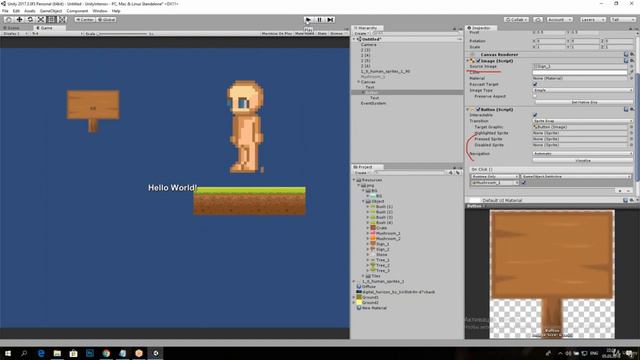Click the white Color swatch in Image
The image size is (640, 360).
tap(580, 72)
